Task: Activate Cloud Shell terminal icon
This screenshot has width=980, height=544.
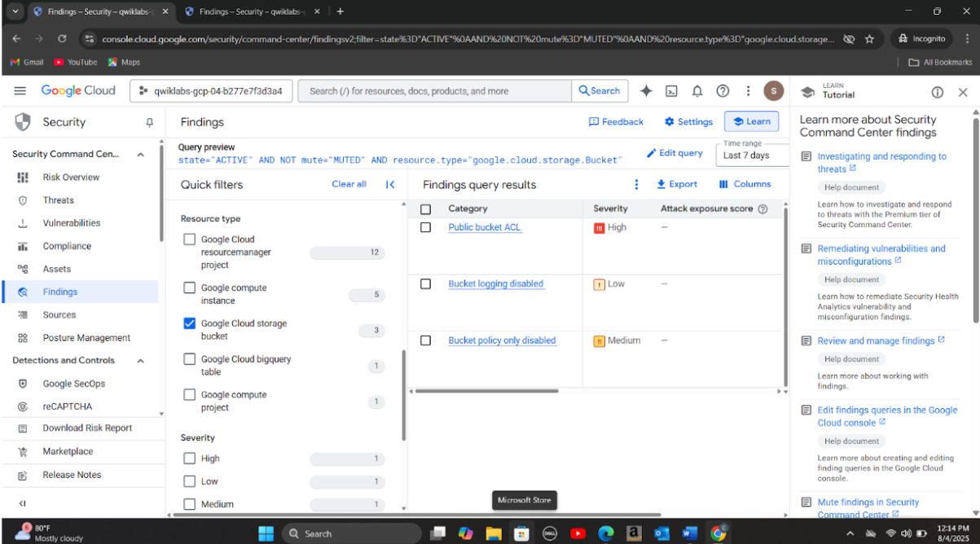Action: [x=671, y=91]
